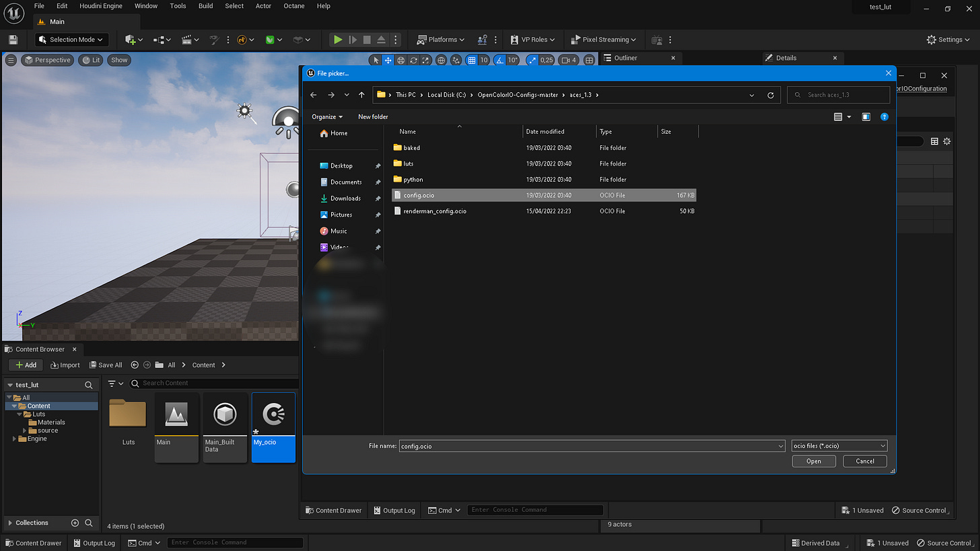Open file picker help

[x=884, y=117]
